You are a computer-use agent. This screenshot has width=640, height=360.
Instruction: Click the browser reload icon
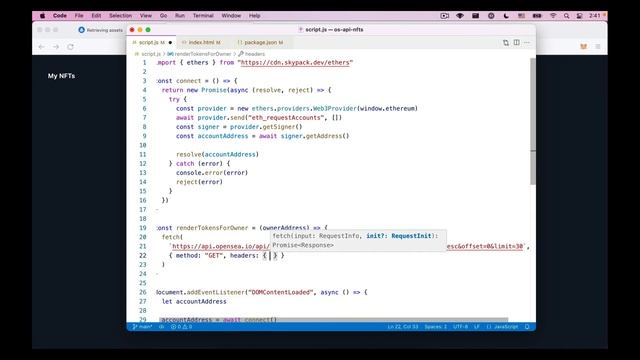[x=70, y=47]
